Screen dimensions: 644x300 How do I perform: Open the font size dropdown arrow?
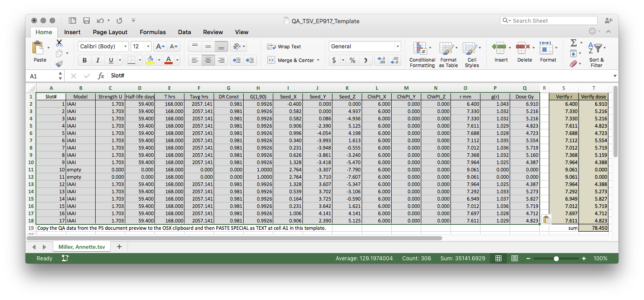[148, 47]
